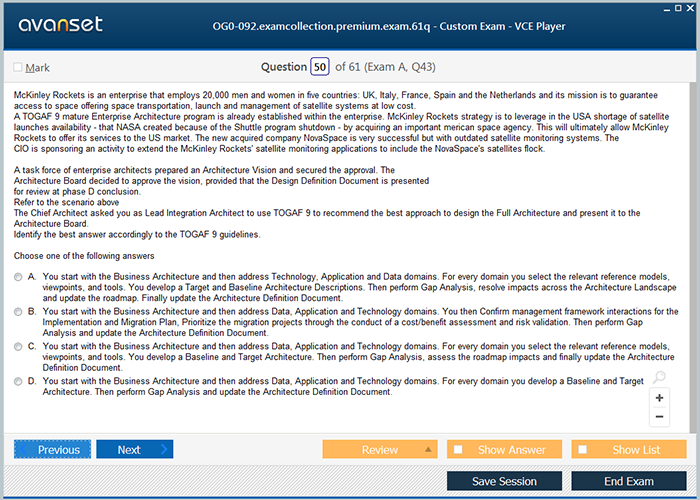
Task: Toggle the Show Answer checkbox
Action: [x=458, y=450]
